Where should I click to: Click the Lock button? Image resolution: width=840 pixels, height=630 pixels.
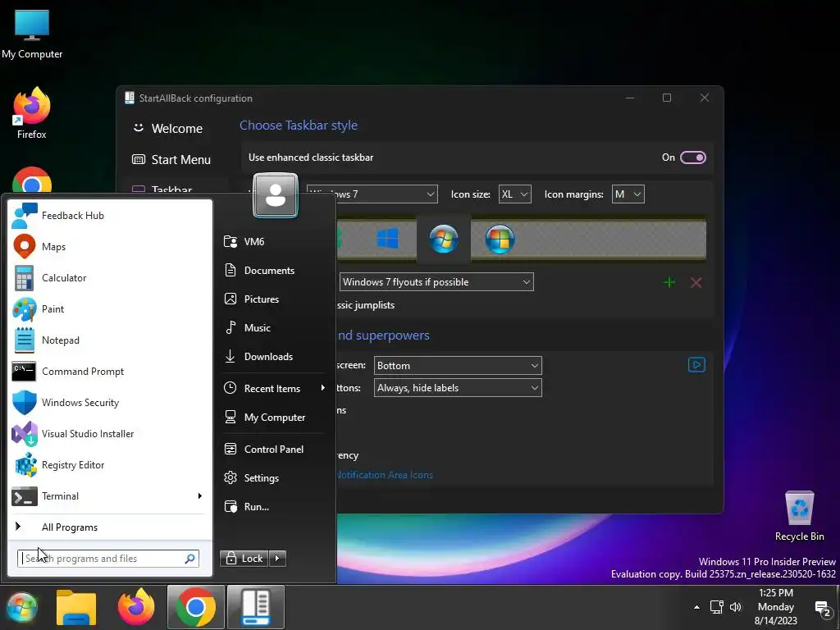point(244,558)
